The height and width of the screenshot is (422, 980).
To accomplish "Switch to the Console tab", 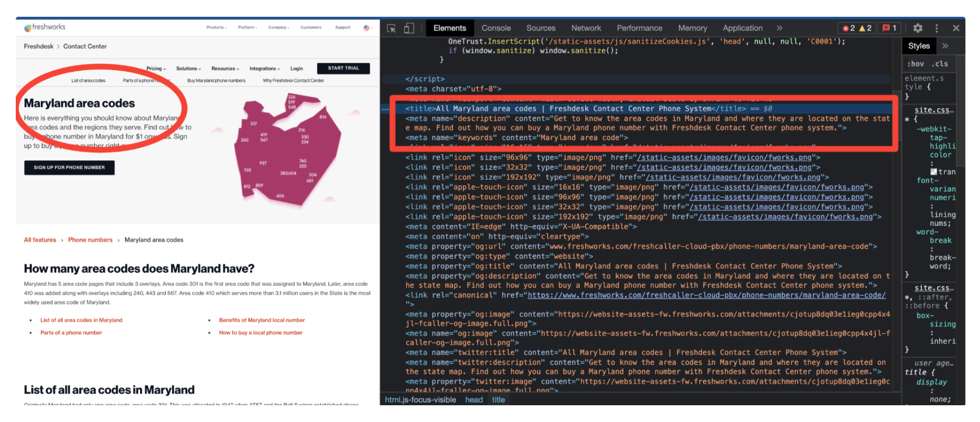I will 496,28.
